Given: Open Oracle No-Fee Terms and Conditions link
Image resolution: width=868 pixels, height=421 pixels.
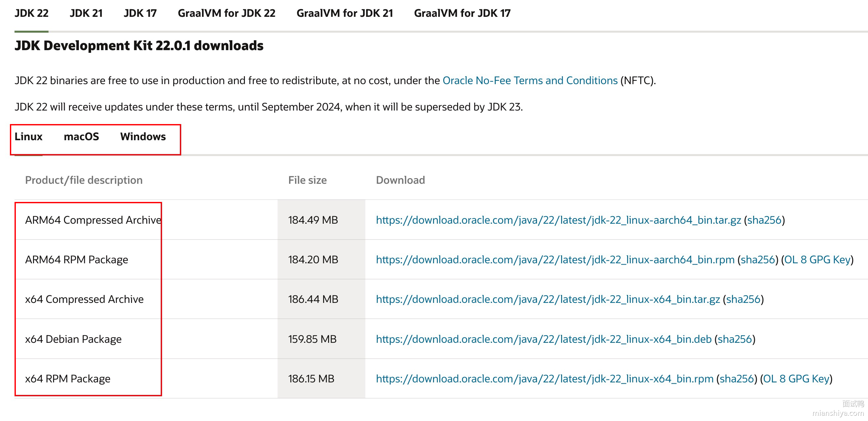Looking at the screenshot, I should click(x=530, y=81).
